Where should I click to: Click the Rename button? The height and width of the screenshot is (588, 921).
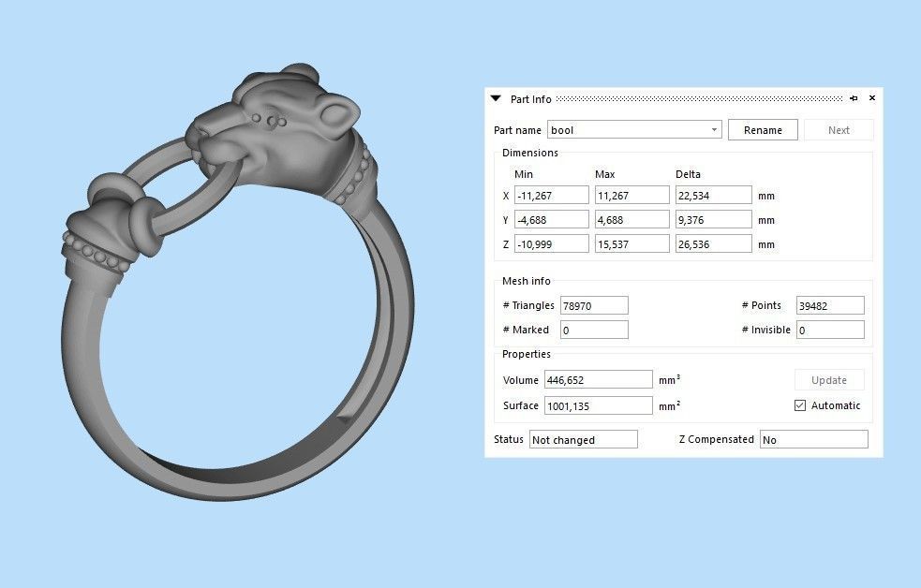[763, 130]
